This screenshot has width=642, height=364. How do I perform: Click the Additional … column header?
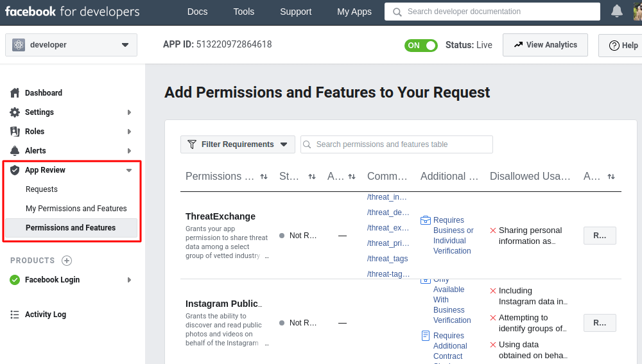pyautogui.click(x=449, y=177)
